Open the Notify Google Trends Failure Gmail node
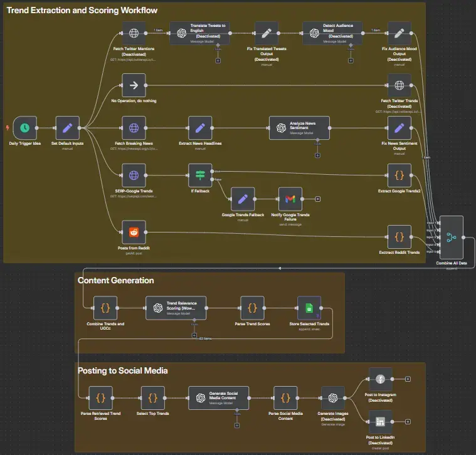The image size is (476, 455). click(290, 199)
